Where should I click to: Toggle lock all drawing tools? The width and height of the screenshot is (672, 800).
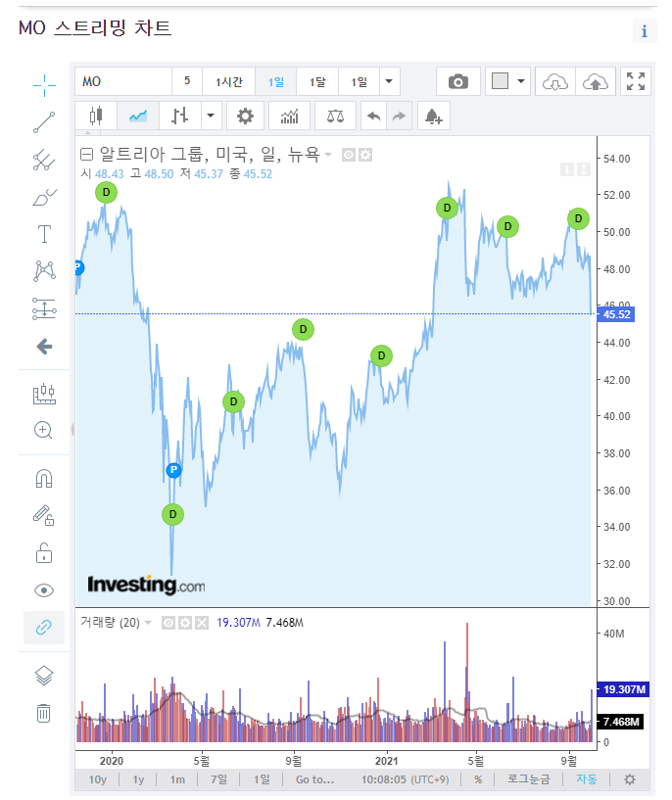[x=44, y=553]
